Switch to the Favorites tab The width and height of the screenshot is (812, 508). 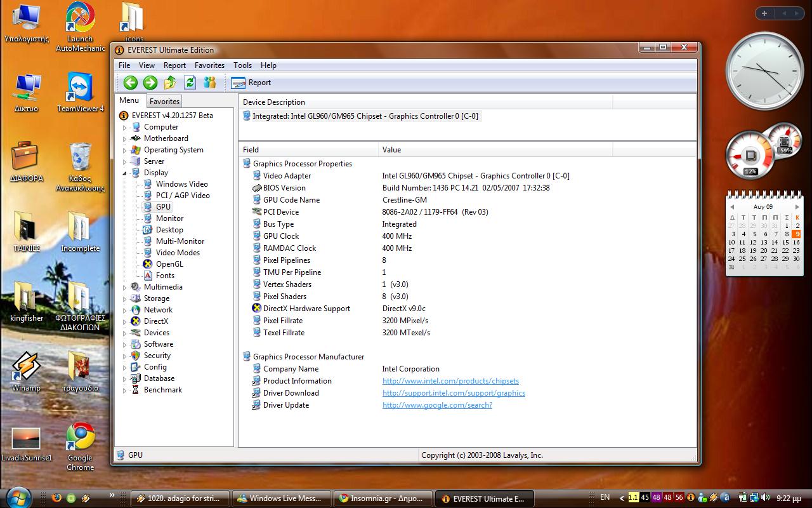tap(164, 102)
